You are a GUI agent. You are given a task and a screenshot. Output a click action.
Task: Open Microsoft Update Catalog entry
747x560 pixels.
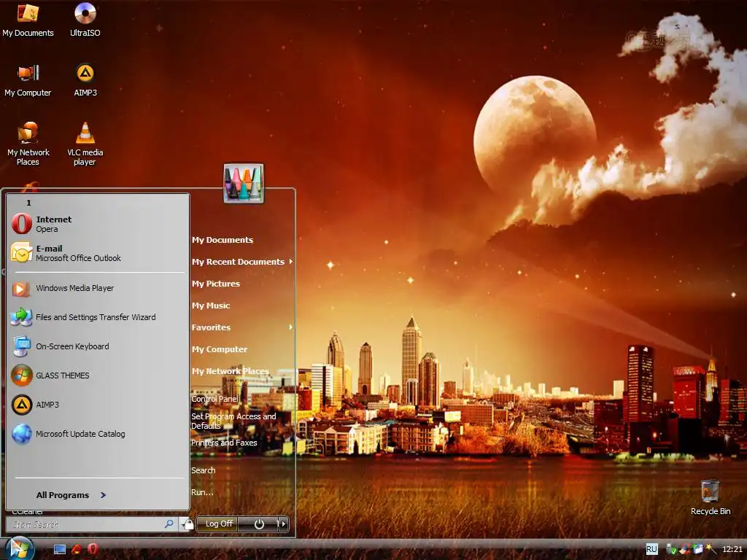[x=98, y=434]
